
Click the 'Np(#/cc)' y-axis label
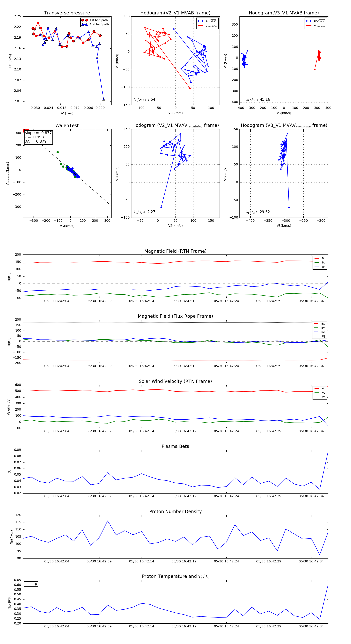coord(11,537)
